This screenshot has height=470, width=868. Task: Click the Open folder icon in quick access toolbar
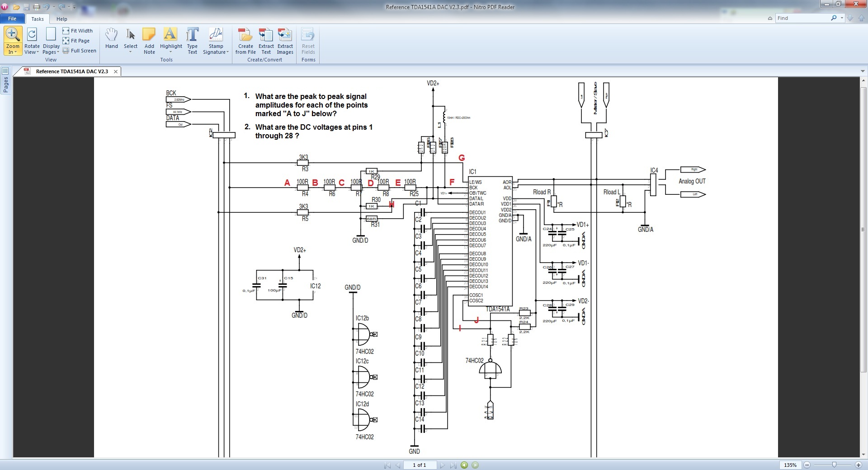tap(16, 7)
